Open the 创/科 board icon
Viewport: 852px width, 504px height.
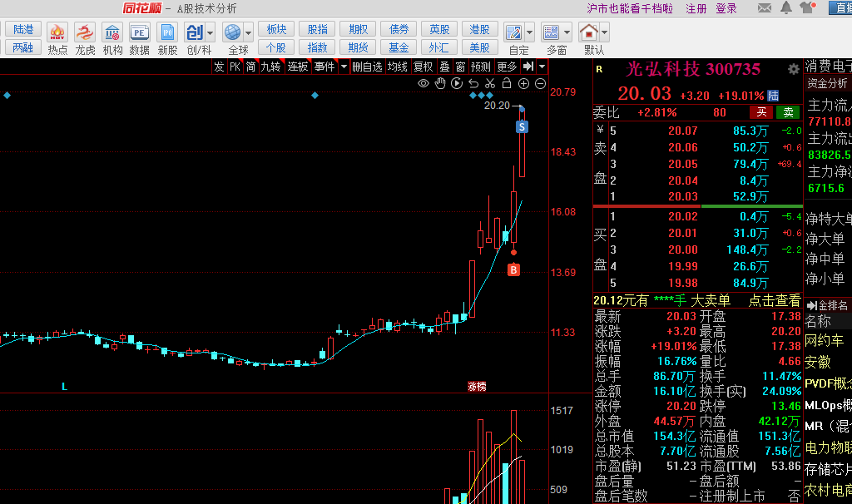pyautogui.click(x=195, y=32)
